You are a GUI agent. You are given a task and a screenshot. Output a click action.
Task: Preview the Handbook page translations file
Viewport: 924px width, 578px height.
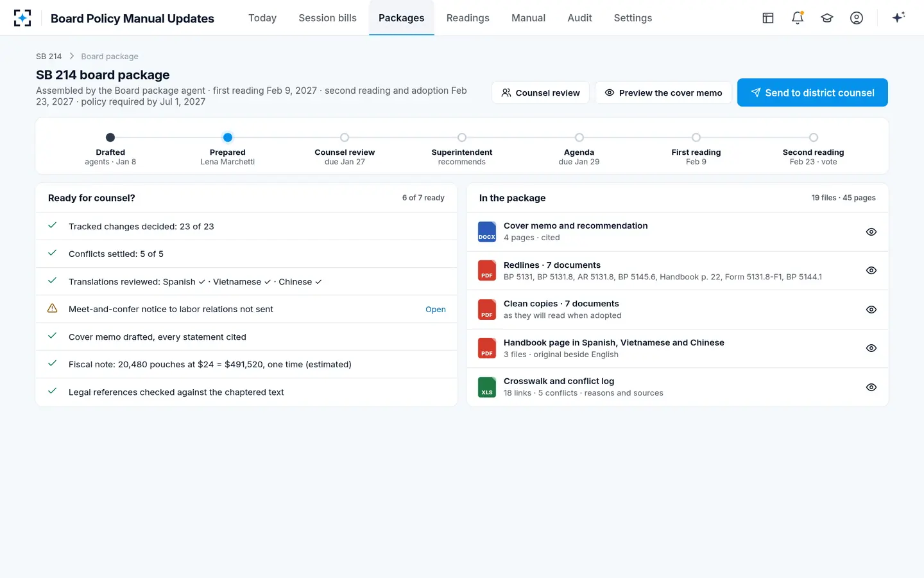tap(871, 348)
